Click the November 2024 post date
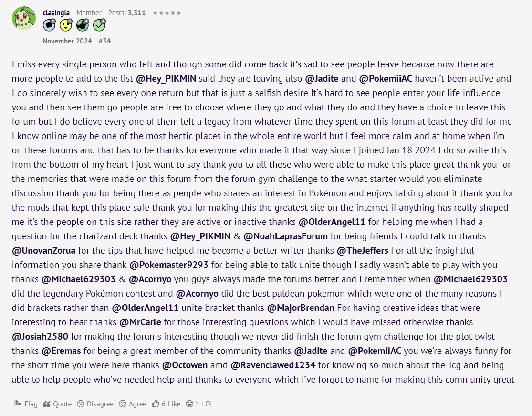 (67, 41)
